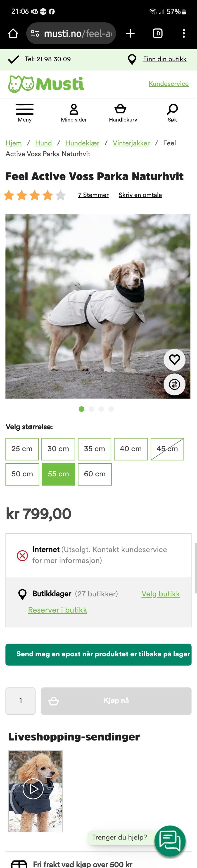Click Reserver i butikk link

coord(58,610)
